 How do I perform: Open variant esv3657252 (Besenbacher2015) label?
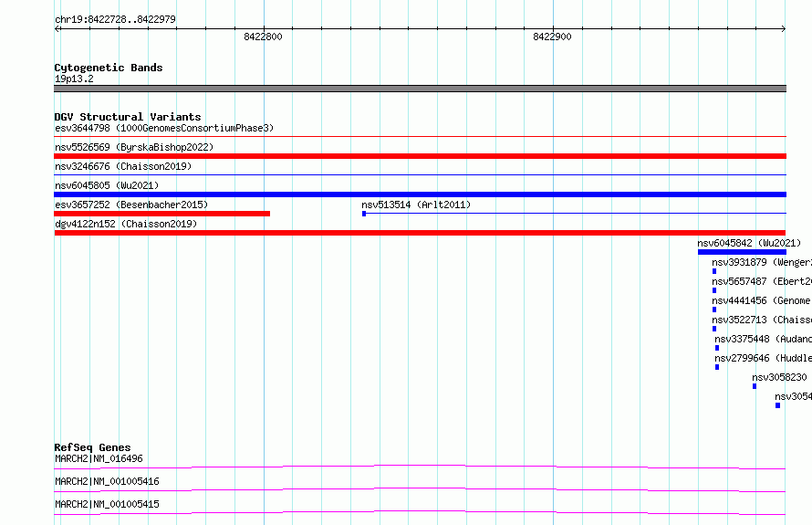[x=131, y=205]
